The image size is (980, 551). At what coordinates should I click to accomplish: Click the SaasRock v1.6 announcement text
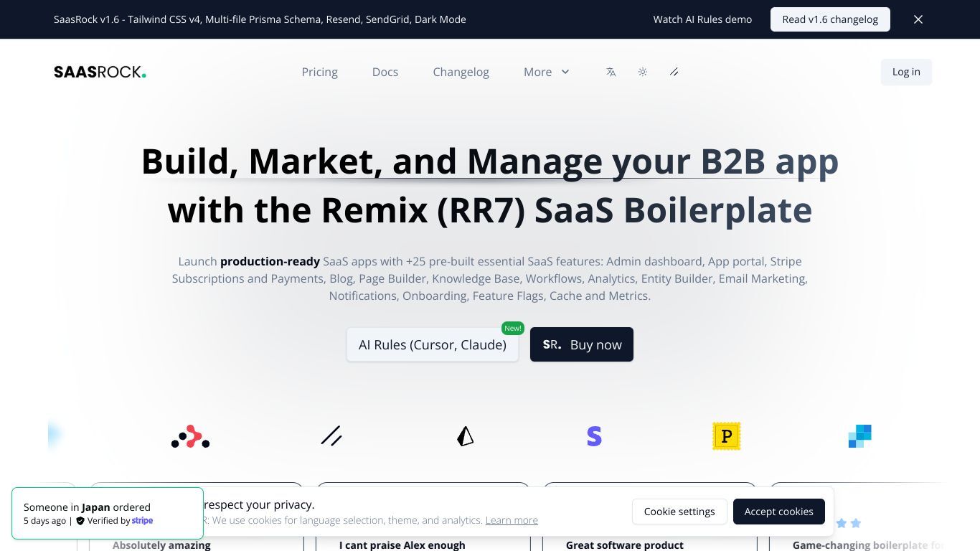click(260, 19)
